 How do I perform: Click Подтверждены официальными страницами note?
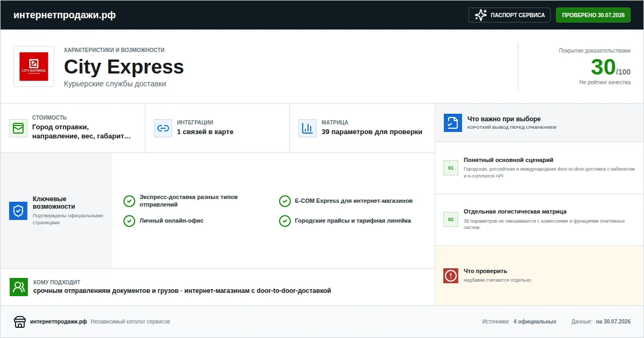pos(68,219)
